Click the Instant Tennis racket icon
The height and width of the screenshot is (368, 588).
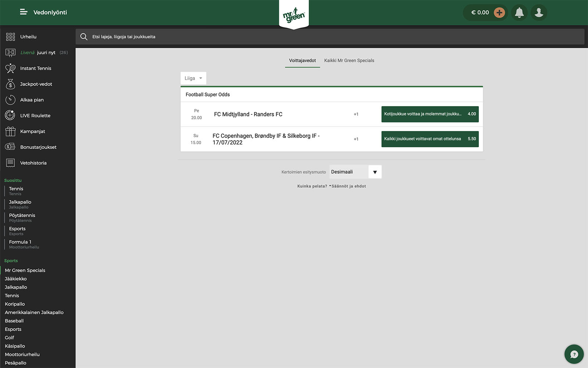click(x=10, y=68)
